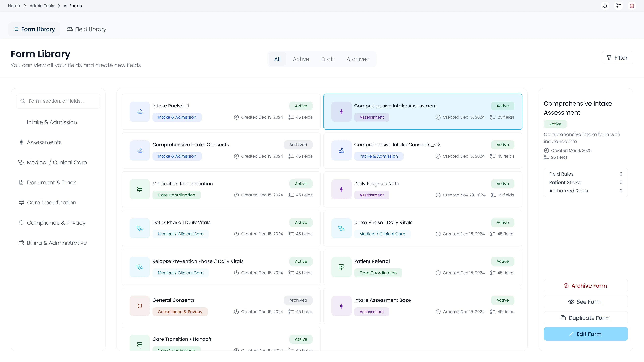
Task: Click the form search input field
Action: pos(58,101)
